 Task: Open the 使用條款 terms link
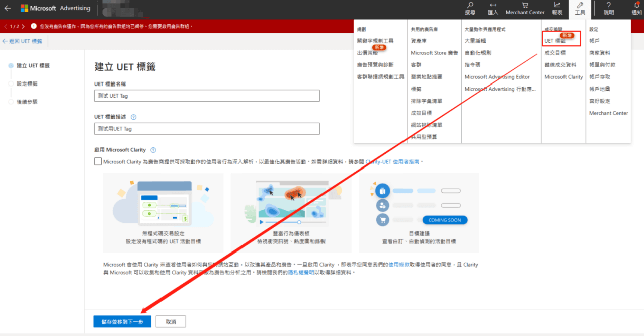pyautogui.click(x=398, y=265)
